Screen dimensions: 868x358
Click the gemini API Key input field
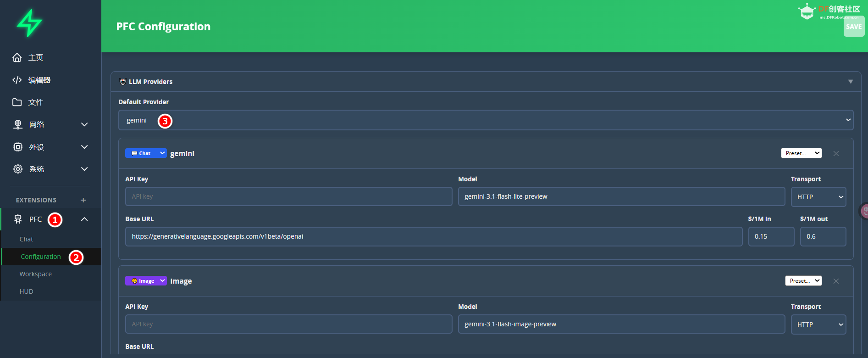(x=288, y=196)
